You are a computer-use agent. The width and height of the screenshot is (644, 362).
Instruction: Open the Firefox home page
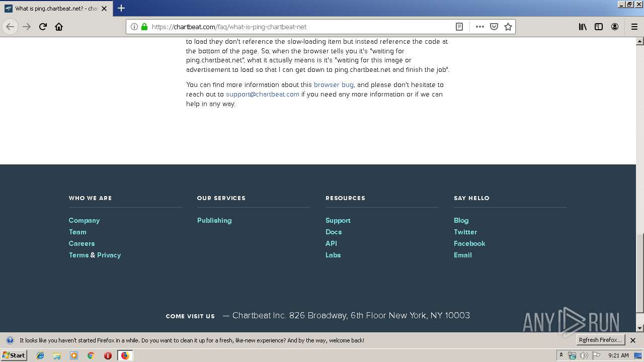[x=59, y=27]
